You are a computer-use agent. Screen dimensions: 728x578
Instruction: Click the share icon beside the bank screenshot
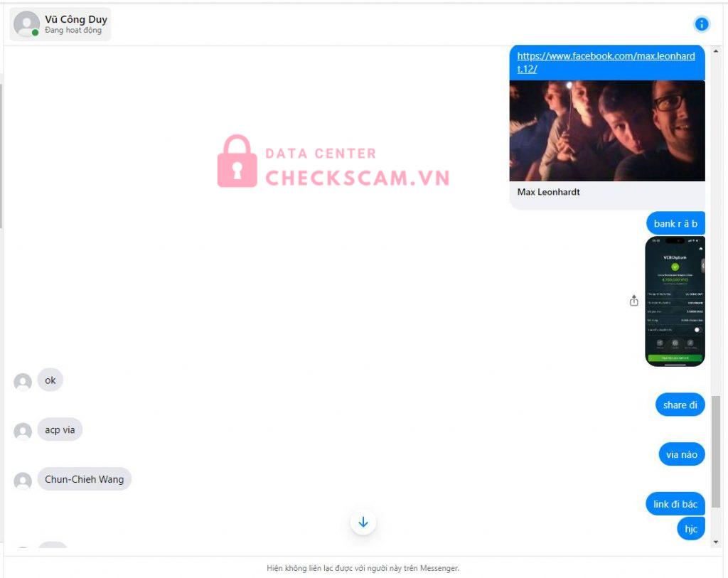pos(633,301)
